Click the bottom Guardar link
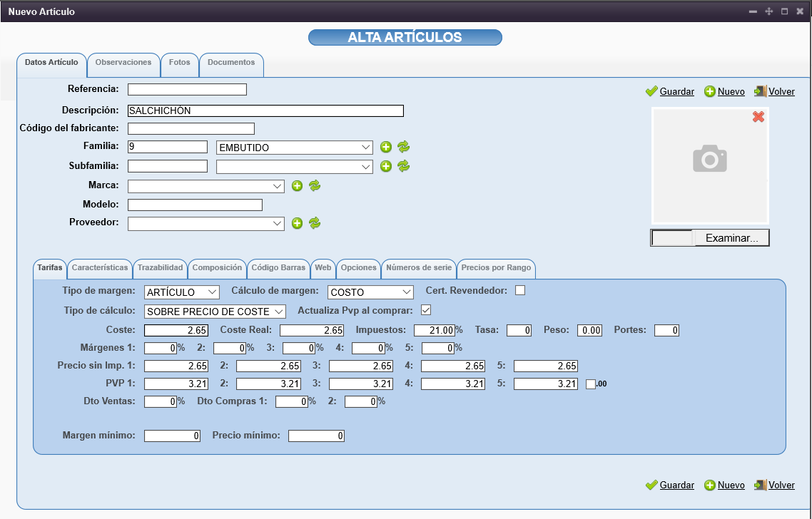 [x=677, y=485]
